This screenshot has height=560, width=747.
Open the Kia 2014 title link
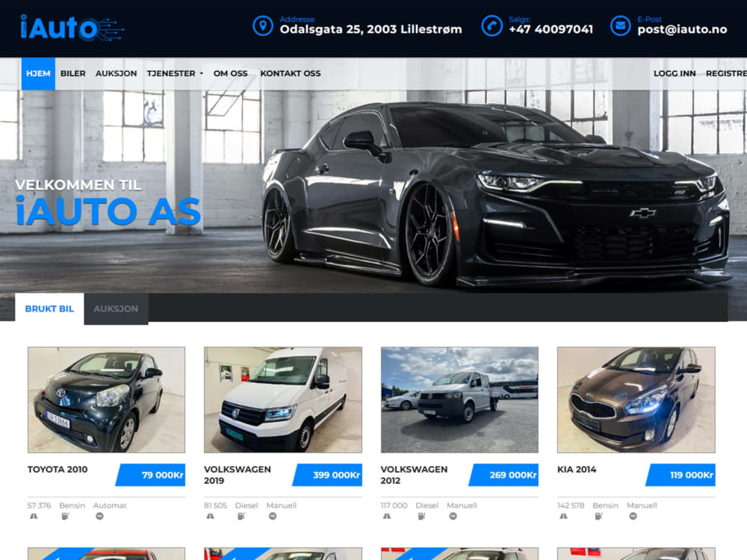click(577, 469)
